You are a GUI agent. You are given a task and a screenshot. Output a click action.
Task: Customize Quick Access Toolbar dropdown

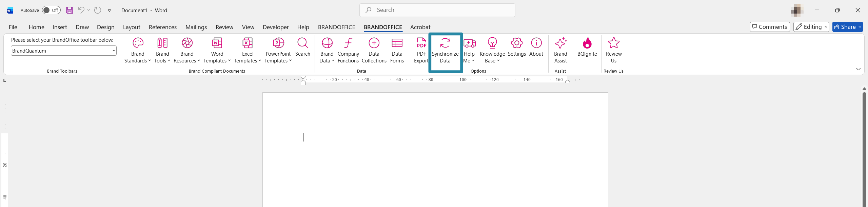coord(109,11)
